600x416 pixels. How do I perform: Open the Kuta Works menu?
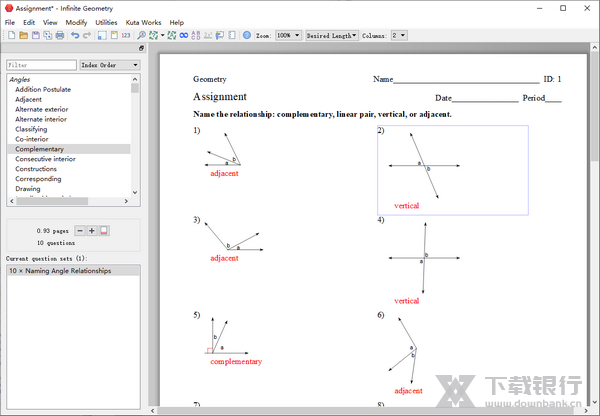(144, 21)
